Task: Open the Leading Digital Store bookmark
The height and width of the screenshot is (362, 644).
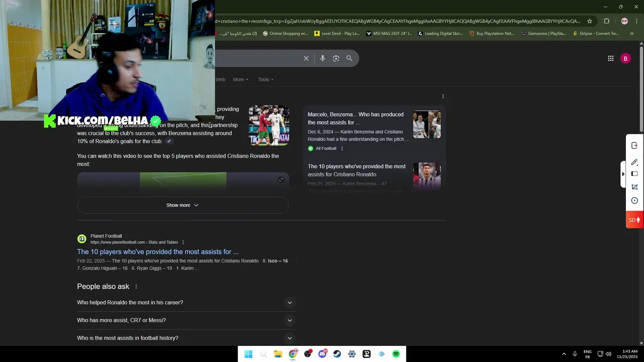Action: (x=440, y=34)
